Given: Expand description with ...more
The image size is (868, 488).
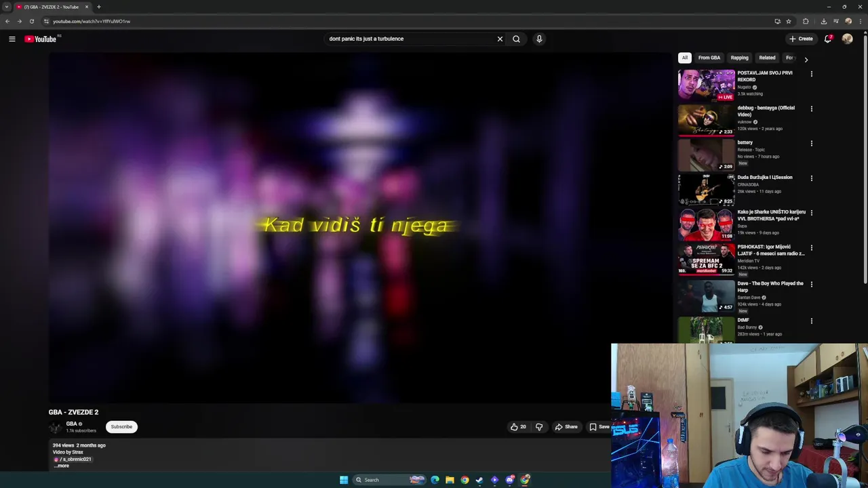Looking at the screenshot, I should 61,466.
